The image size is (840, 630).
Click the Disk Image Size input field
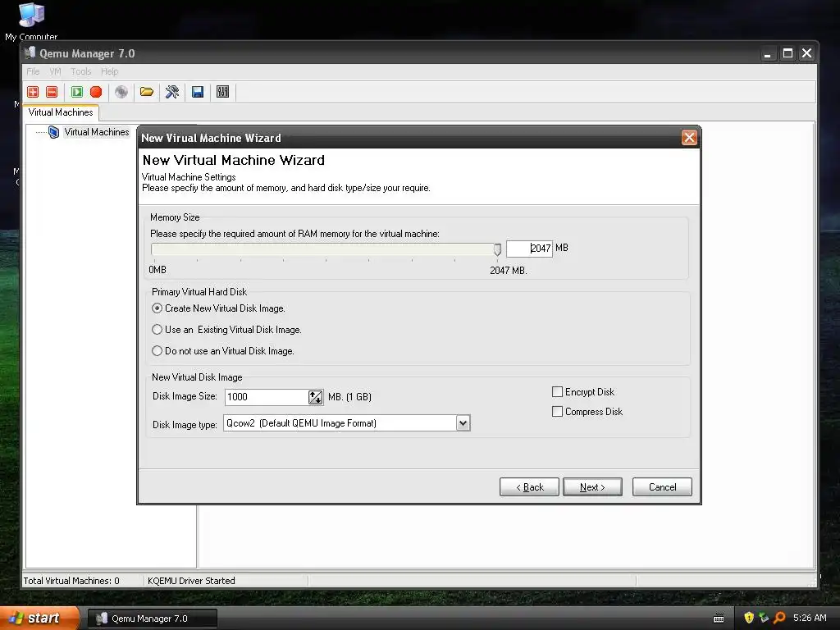[267, 397]
